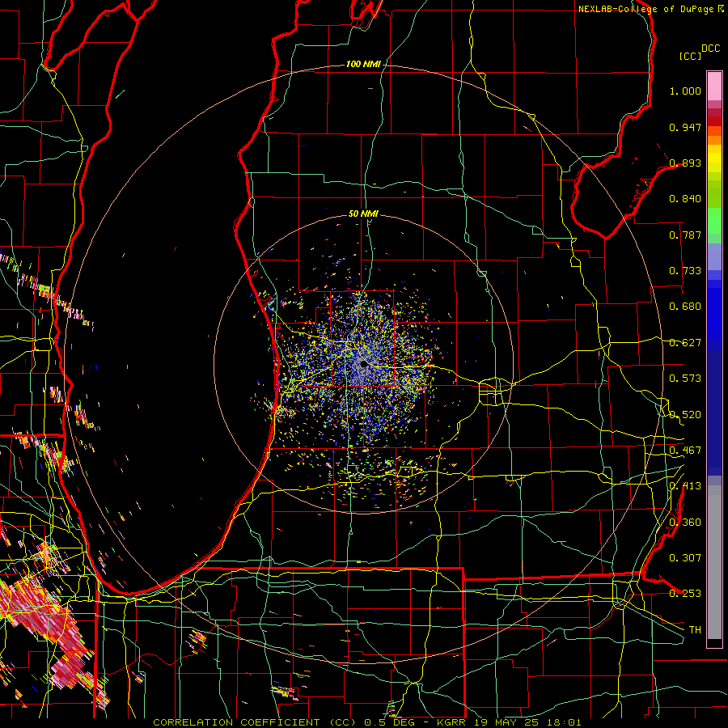Click the 0.307 scale value
The width and height of the screenshot is (728, 728).
(685, 557)
